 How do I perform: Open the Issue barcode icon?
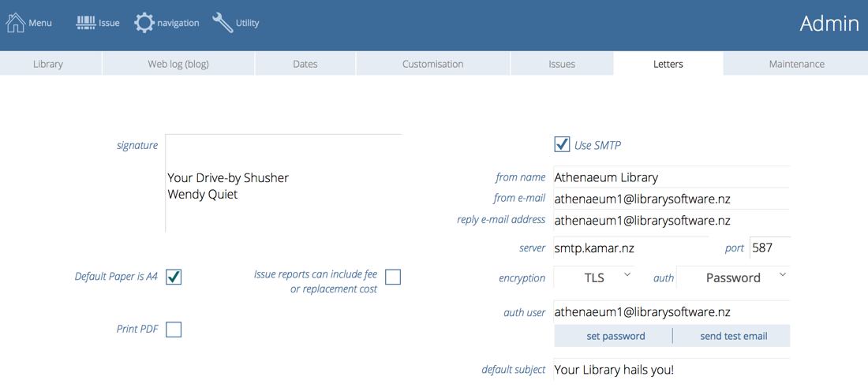click(86, 23)
